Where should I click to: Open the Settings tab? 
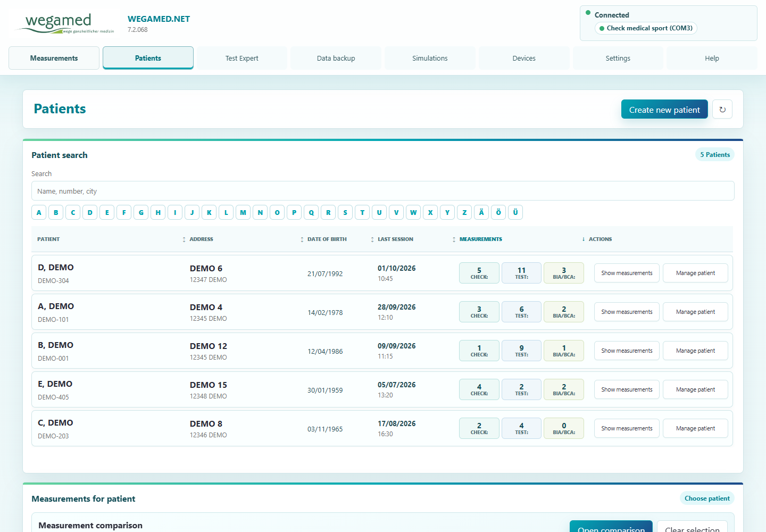tap(618, 58)
